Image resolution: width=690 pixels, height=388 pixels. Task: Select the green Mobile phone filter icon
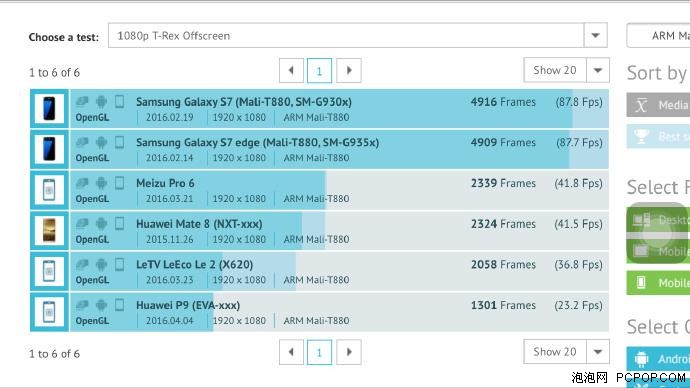(x=641, y=282)
